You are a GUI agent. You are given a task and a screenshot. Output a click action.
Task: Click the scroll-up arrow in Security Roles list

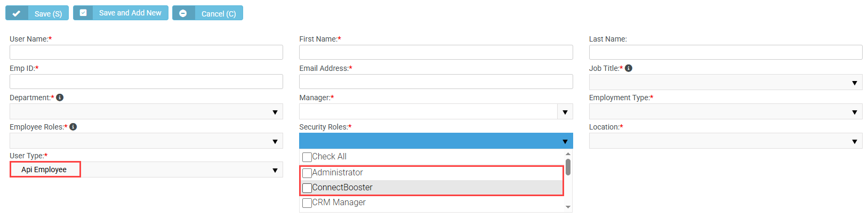[x=568, y=154]
